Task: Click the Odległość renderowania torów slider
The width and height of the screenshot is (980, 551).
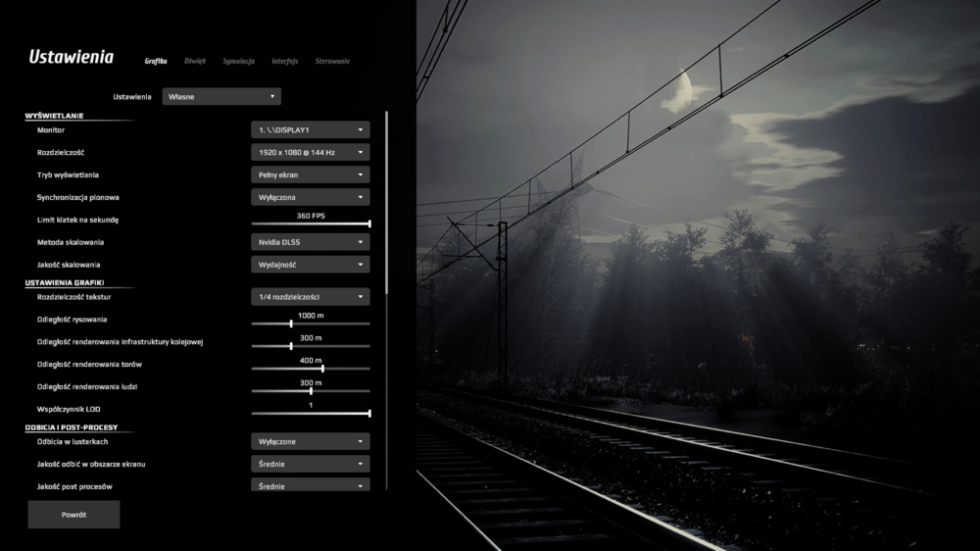Action: coord(311,369)
